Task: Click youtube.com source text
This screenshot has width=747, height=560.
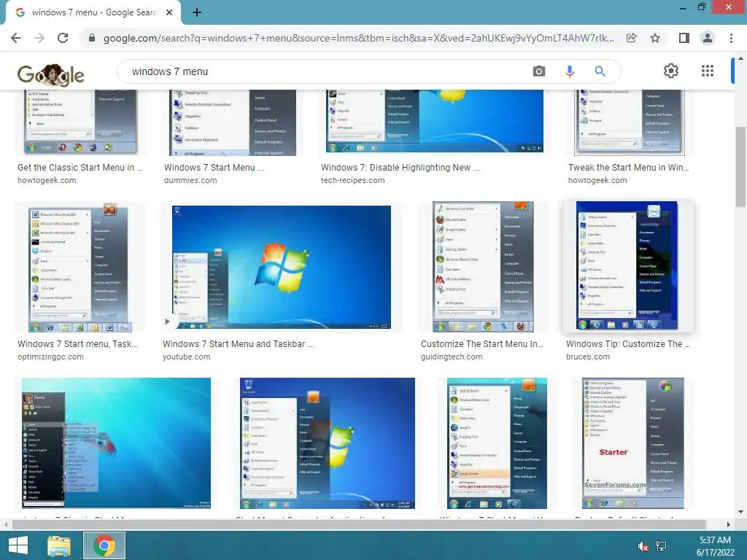Action: (x=186, y=357)
